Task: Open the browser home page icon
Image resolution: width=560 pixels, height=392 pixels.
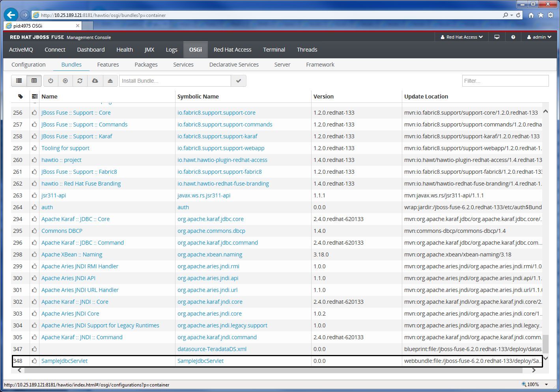Action: 531,15
